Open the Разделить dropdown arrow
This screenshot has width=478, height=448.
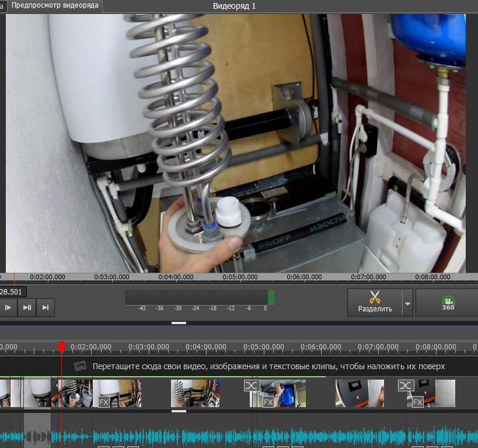pyautogui.click(x=408, y=303)
